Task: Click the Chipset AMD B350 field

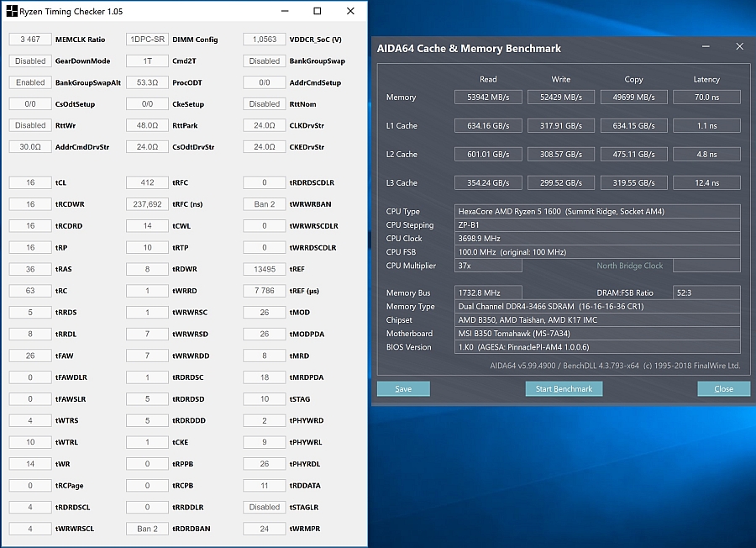Action: coord(597,320)
